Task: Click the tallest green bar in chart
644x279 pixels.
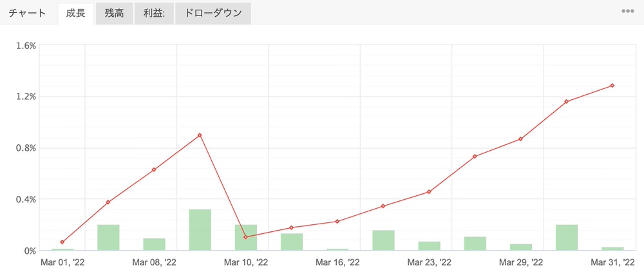Action: click(x=200, y=229)
